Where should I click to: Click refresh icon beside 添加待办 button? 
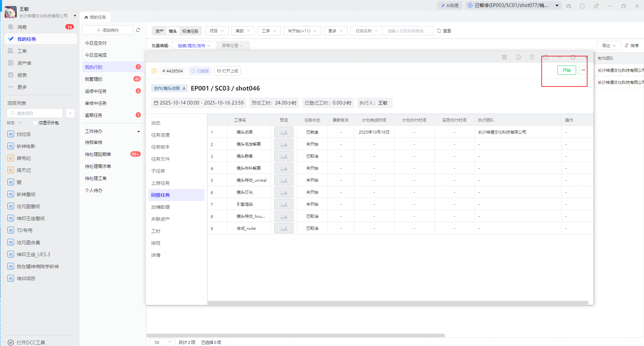(138, 30)
